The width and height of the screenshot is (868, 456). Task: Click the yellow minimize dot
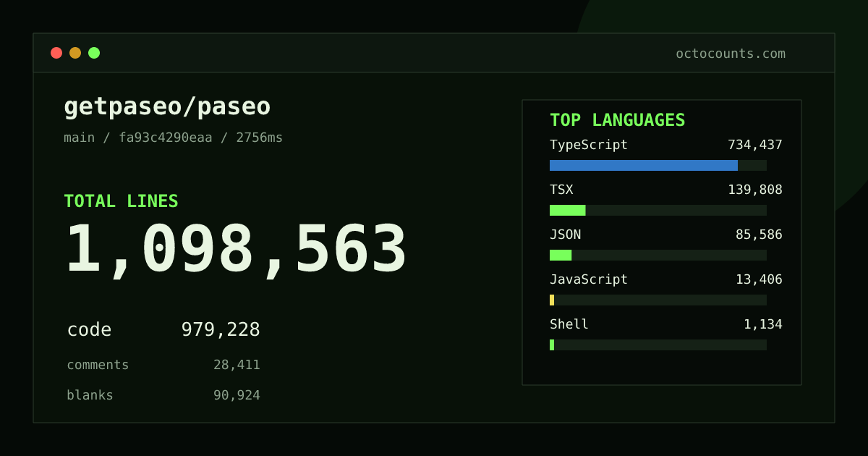pyautogui.click(x=75, y=53)
